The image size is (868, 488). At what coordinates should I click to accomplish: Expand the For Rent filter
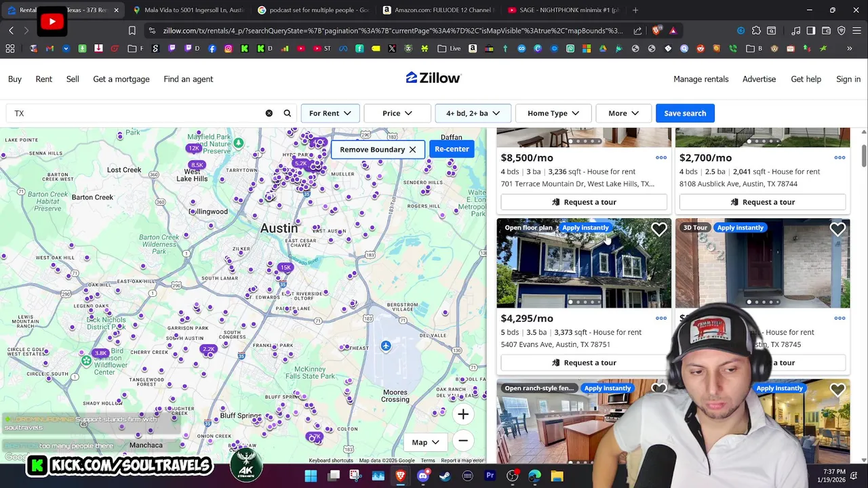(x=330, y=113)
